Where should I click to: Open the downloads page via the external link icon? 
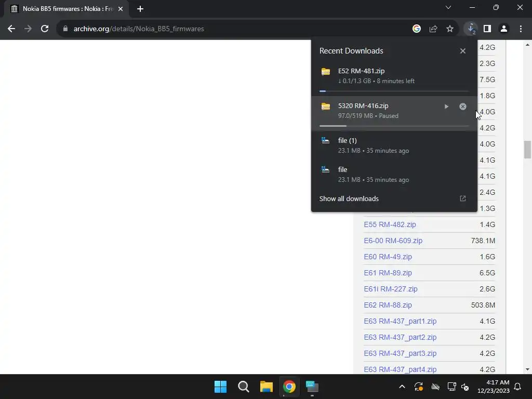462,198
